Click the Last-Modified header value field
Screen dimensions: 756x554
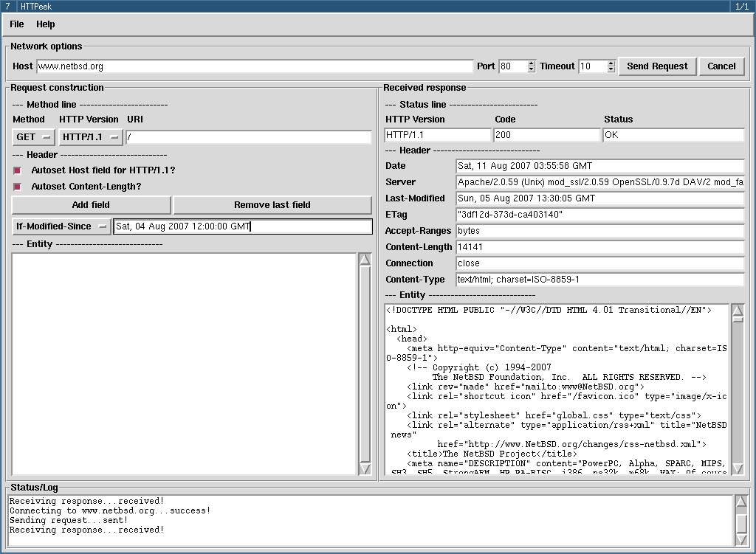point(599,198)
